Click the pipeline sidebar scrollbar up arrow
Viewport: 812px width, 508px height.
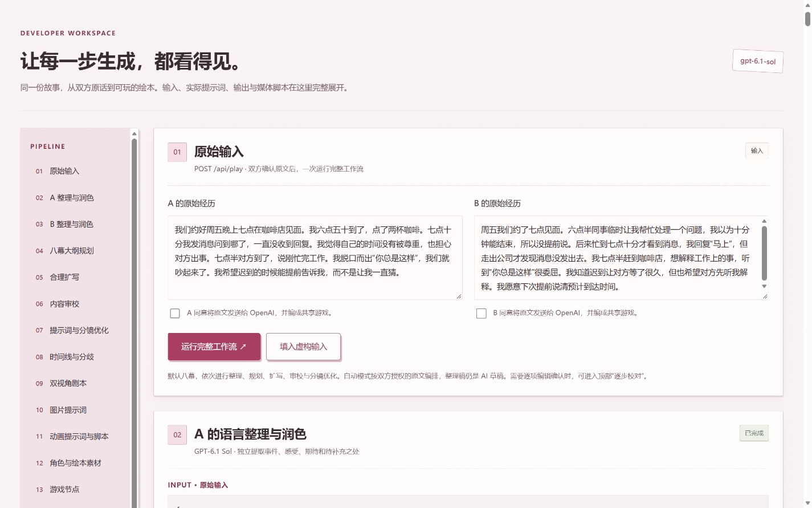(134, 133)
